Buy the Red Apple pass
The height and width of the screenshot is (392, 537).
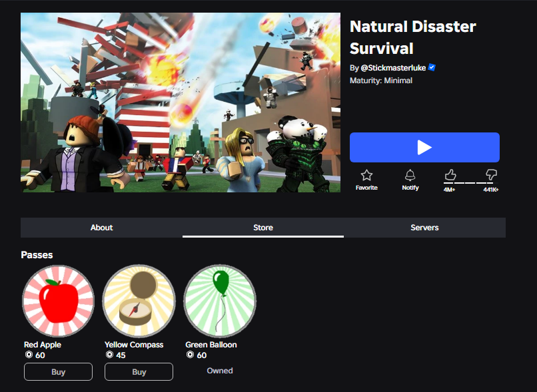click(x=58, y=372)
